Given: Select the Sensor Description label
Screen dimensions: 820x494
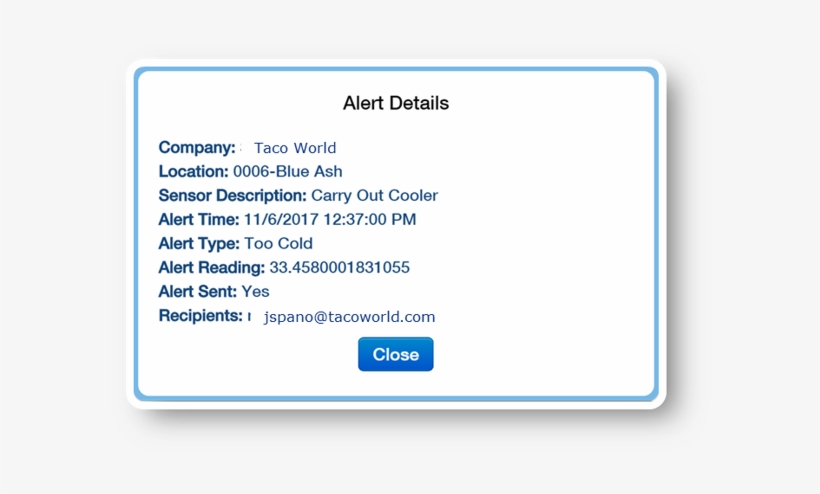Looking at the screenshot, I should pyautogui.click(x=232, y=196).
